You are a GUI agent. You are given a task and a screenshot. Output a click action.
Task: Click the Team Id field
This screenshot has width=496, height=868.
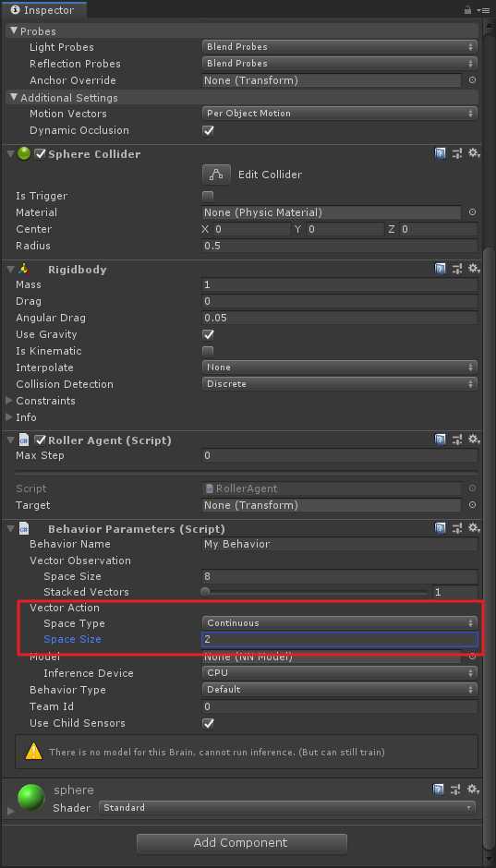click(x=339, y=706)
